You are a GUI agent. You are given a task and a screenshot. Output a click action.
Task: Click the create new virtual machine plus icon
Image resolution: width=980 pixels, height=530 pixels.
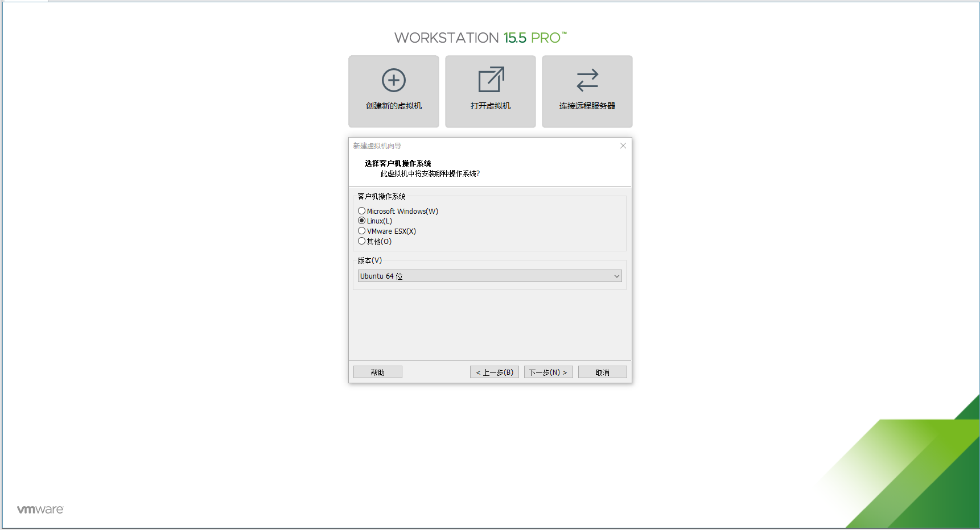pyautogui.click(x=394, y=80)
